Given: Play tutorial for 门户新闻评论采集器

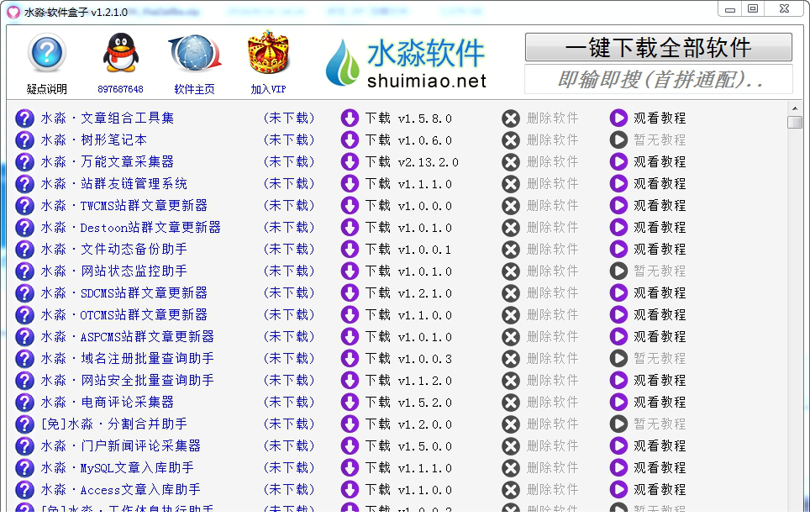Looking at the screenshot, I should pyautogui.click(x=618, y=445).
